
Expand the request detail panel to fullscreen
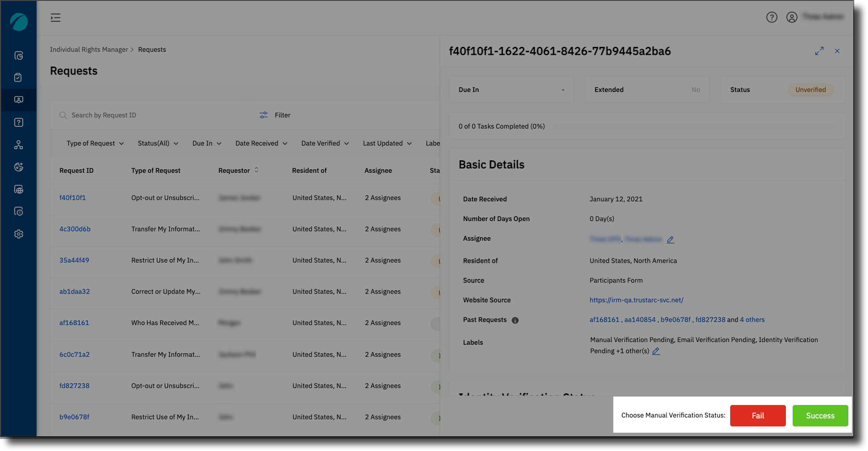point(819,51)
